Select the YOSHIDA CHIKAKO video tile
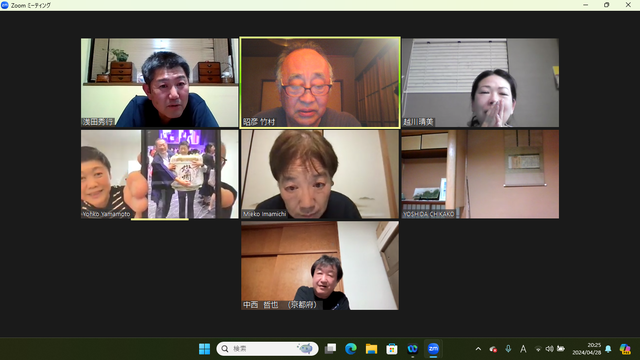This screenshot has width=640, height=360. tap(480, 174)
